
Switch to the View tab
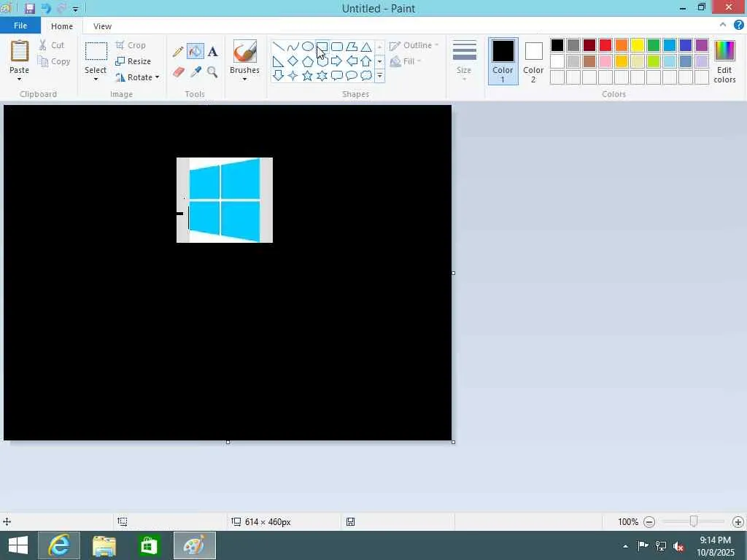[102, 26]
